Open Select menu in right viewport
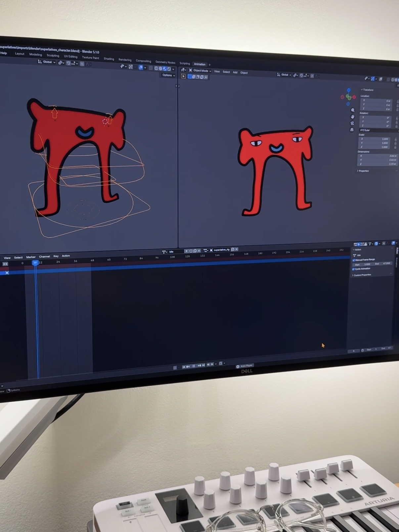Viewport: 399px width, 532px height. pyautogui.click(x=226, y=72)
